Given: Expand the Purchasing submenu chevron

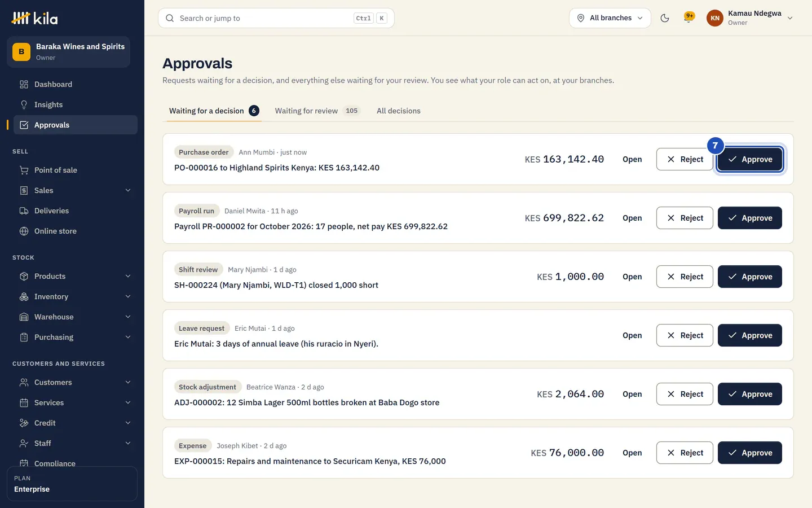Looking at the screenshot, I should pos(128,337).
